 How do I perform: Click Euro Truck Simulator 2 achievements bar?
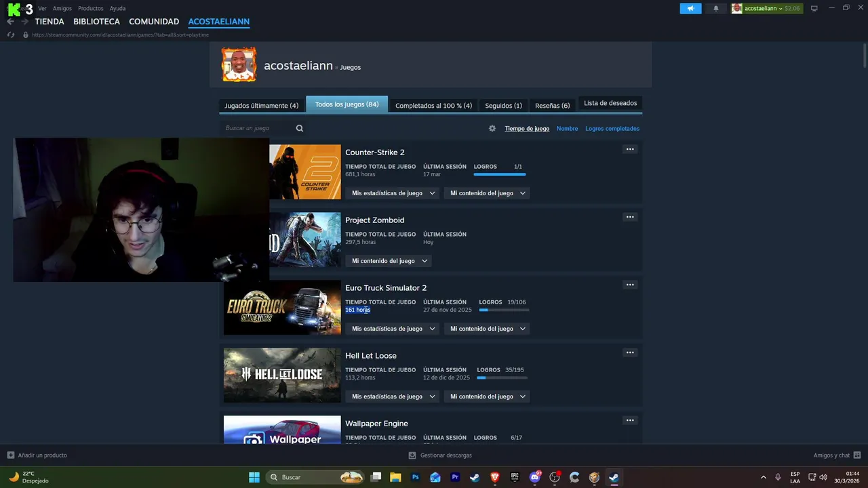[504, 310]
